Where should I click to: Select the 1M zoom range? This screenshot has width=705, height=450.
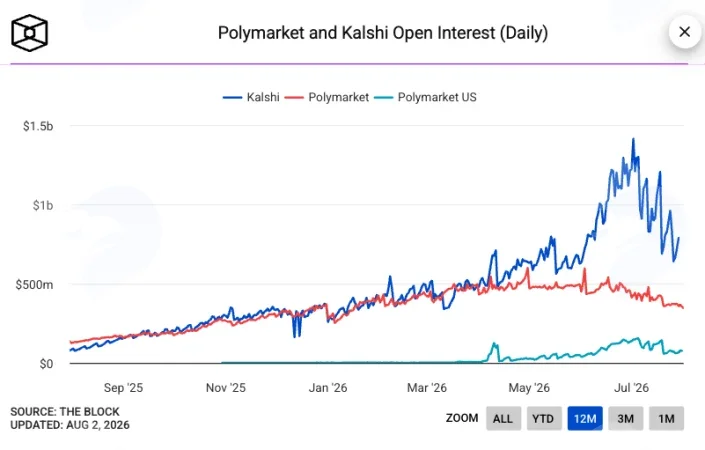[x=666, y=419]
